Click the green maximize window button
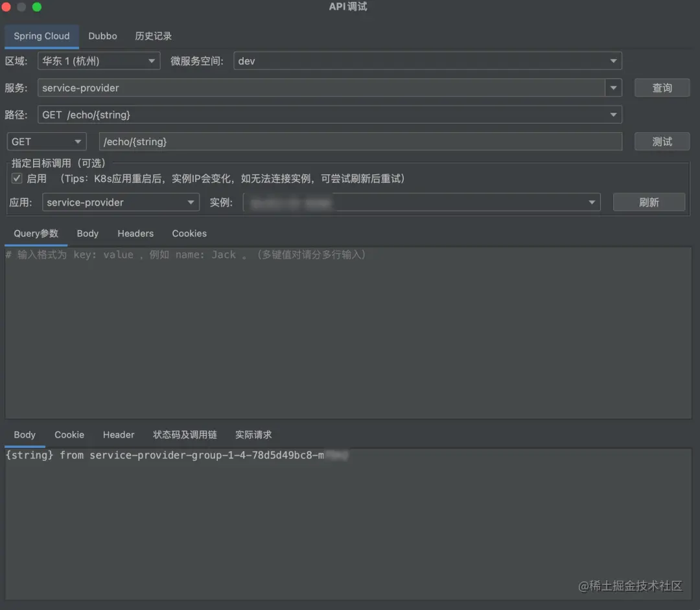This screenshot has width=700, height=610. [x=37, y=7]
